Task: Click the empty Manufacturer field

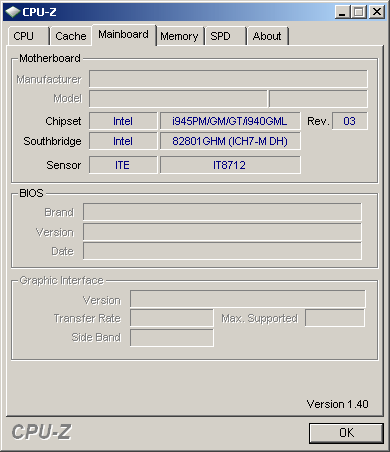Action: 228,79
